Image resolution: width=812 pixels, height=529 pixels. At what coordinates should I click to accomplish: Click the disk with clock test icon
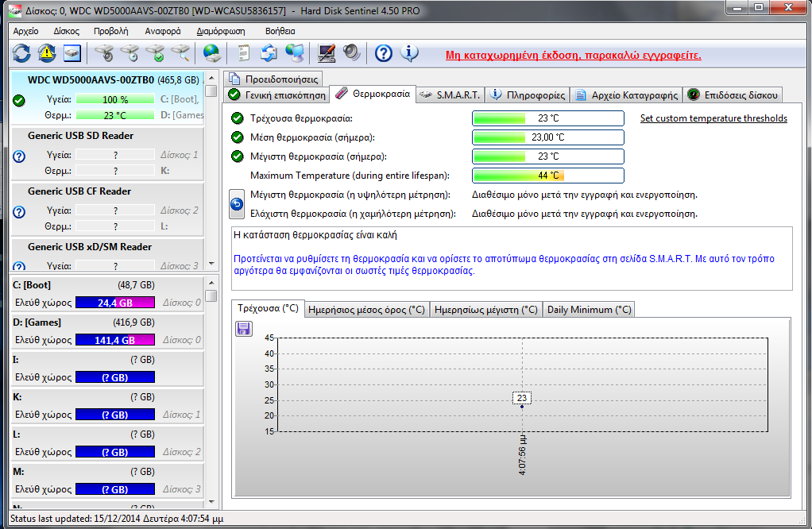130,52
